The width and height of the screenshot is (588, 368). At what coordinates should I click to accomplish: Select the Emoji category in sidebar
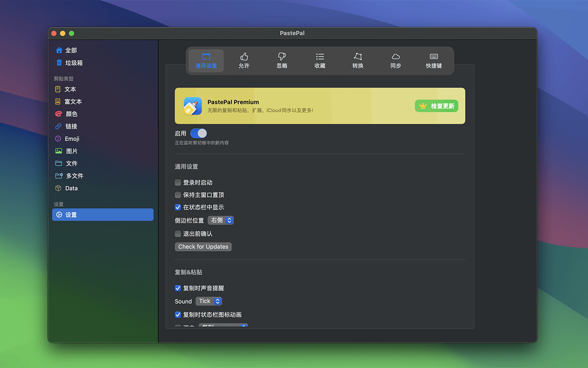click(x=102, y=139)
